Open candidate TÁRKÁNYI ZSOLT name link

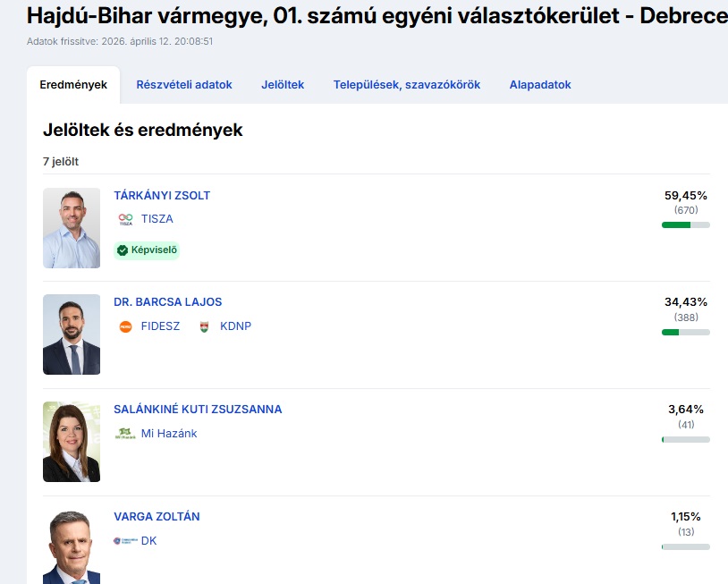click(162, 195)
